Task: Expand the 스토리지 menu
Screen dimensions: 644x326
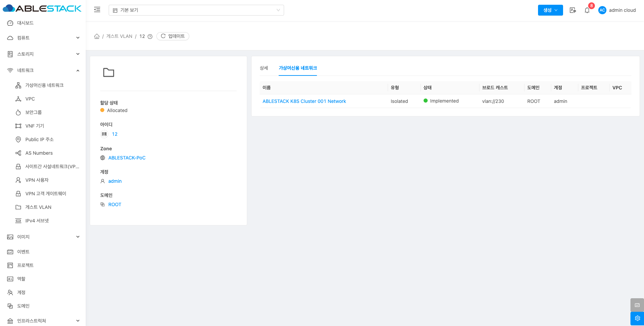Action: click(x=43, y=54)
